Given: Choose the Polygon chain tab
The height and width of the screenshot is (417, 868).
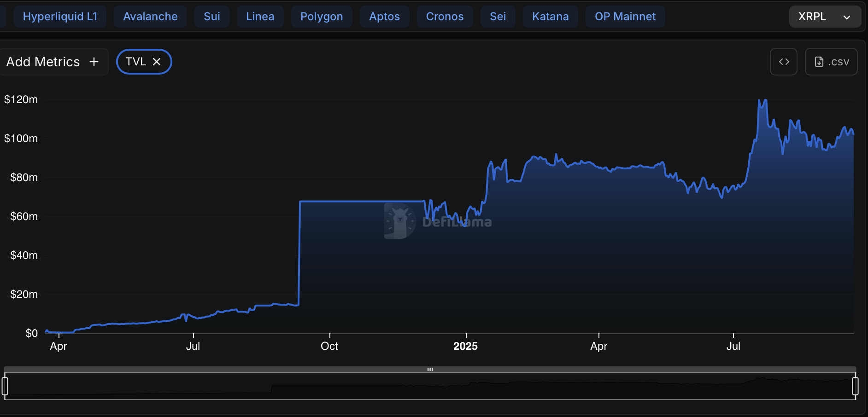Looking at the screenshot, I should point(322,17).
